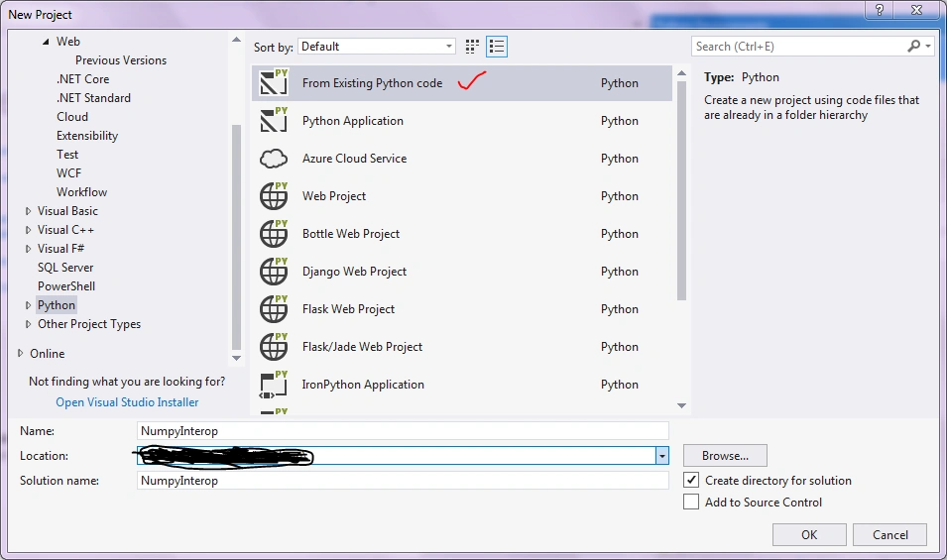Screen dimensions: 947x560
Task: Select PowerShell category
Action: coord(66,286)
